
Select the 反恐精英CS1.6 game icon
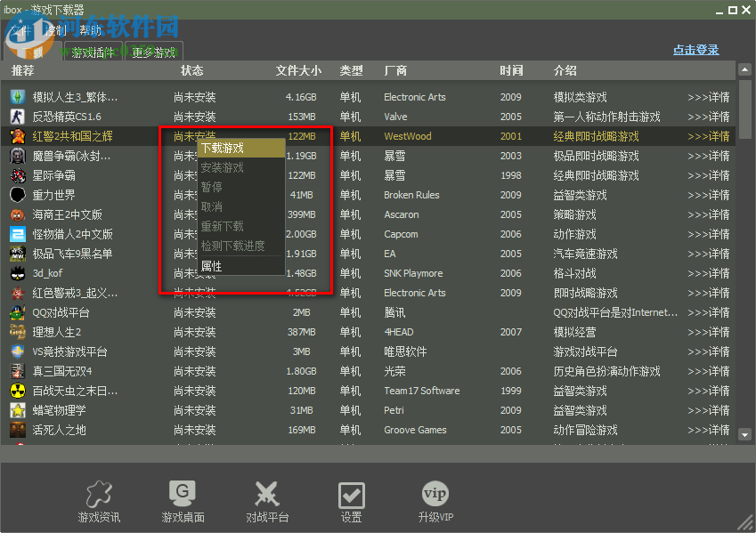18,116
